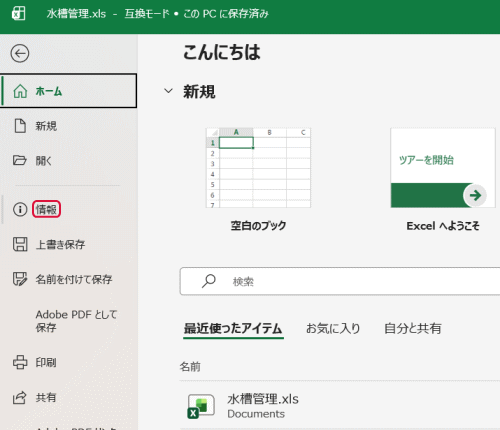Click the printer icon
The width and height of the screenshot is (500, 430).
20,362
